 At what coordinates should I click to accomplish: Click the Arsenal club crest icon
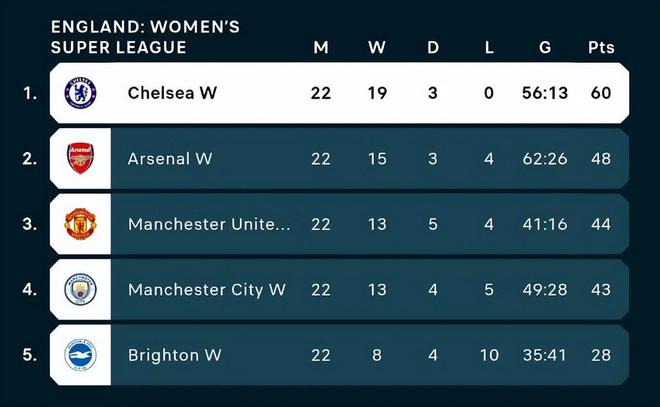point(80,158)
